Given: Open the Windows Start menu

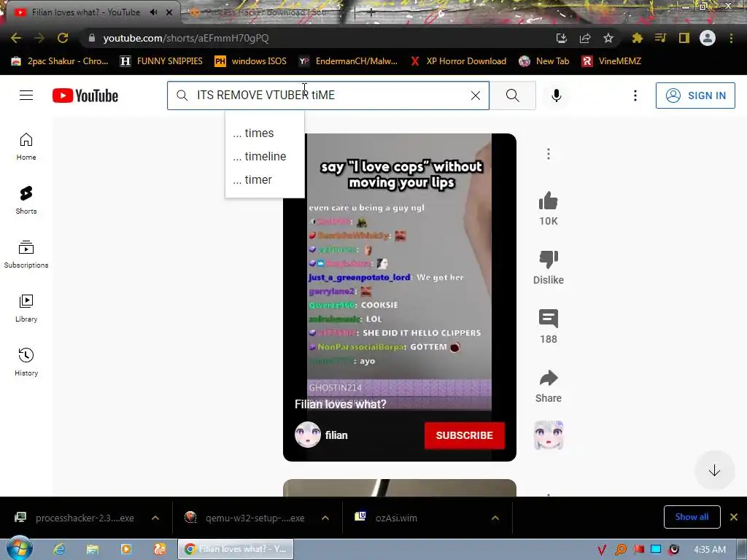Looking at the screenshot, I should point(20,548).
